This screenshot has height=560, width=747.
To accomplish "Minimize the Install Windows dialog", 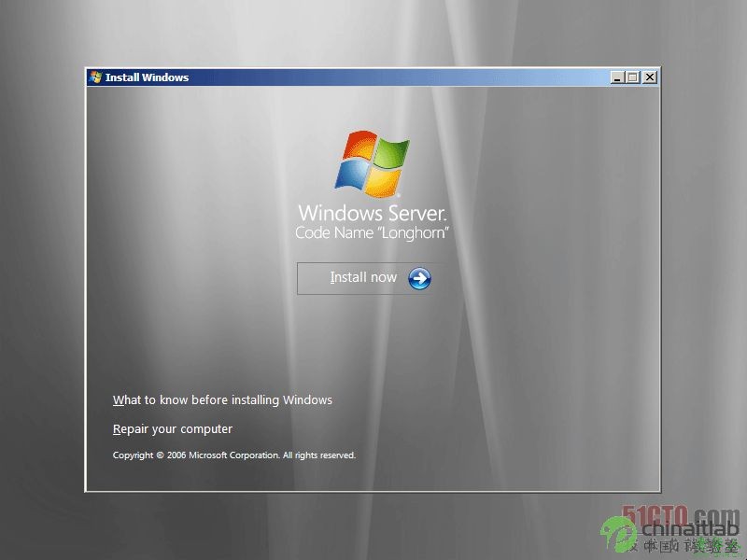I will tap(617, 77).
